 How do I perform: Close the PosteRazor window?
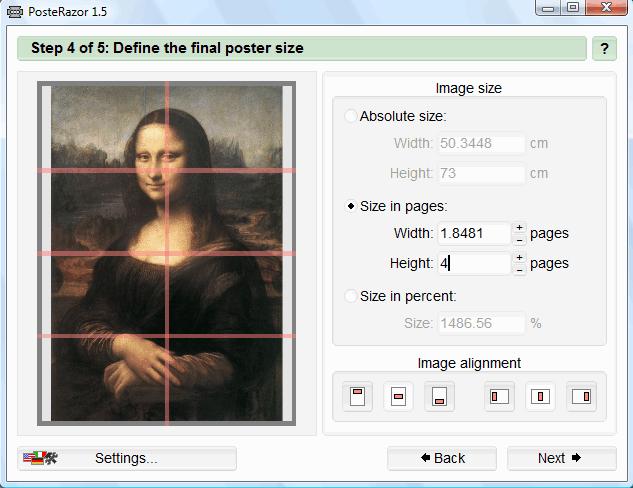606,8
